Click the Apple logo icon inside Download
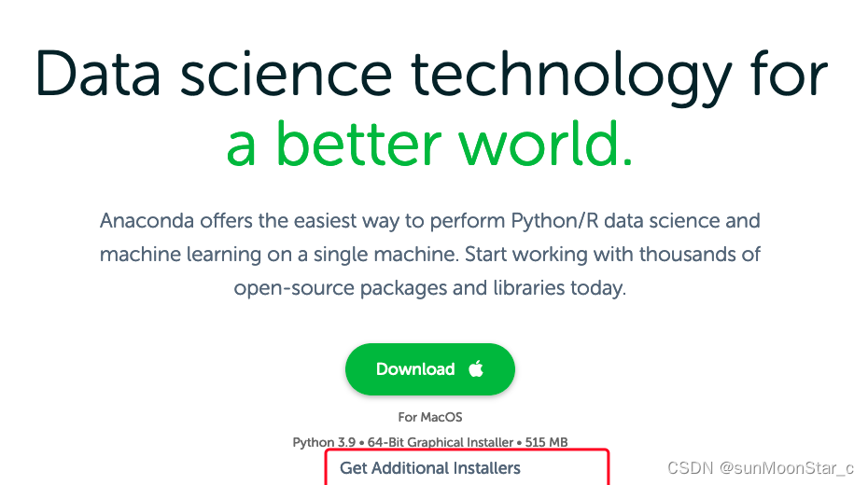The image size is (868, 485). click(x=476, y=368)
